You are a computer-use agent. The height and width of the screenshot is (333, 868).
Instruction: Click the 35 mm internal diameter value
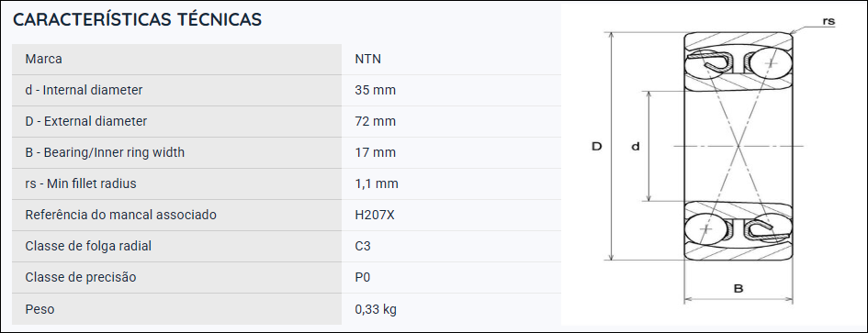point(376,90)
